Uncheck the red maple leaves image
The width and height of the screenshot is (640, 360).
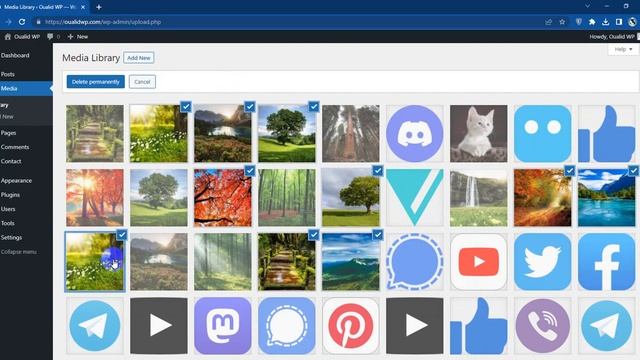pyautogui.click(x=250, y=171)
